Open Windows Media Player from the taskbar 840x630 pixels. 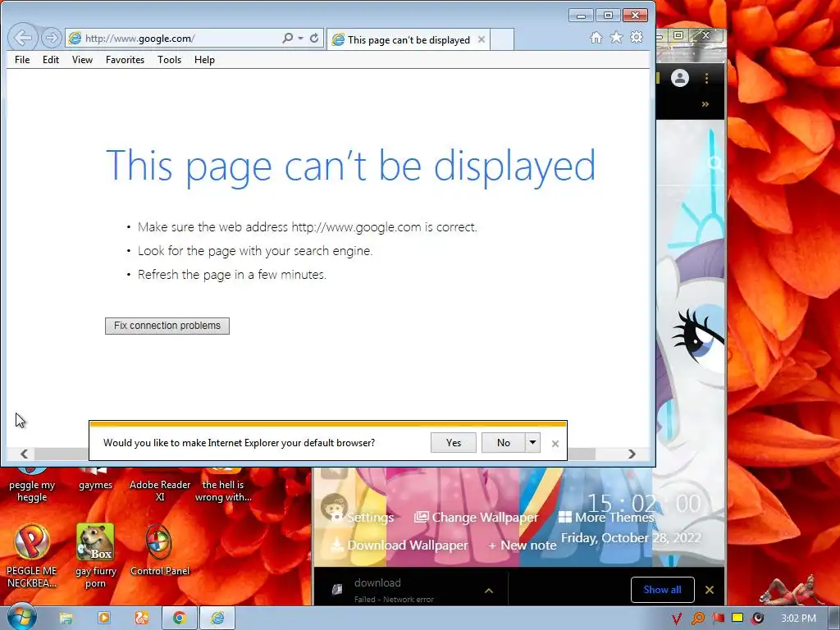[x=103, y=619]
